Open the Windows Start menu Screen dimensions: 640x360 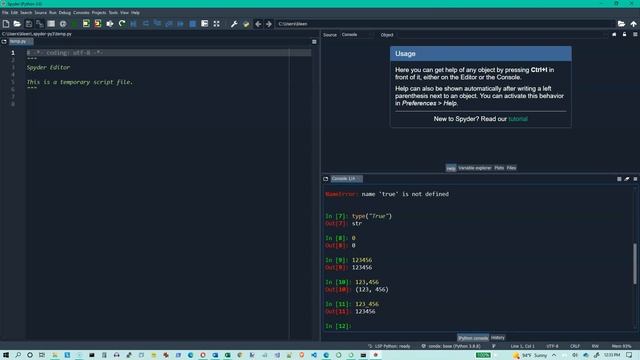pos(5,355)
